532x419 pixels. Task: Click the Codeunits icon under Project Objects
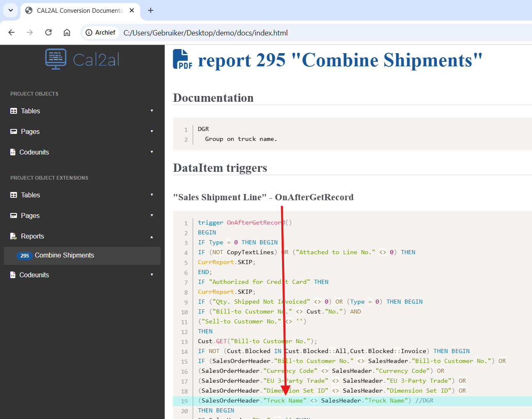13,152
